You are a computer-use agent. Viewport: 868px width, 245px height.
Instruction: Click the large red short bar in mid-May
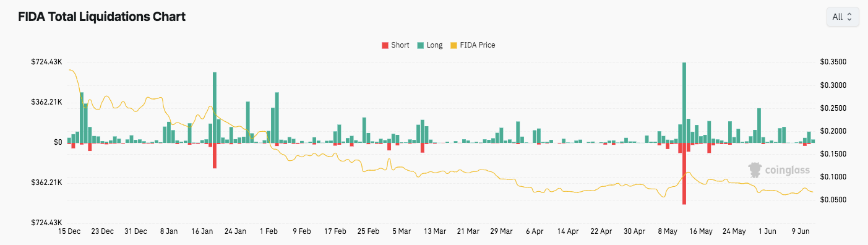tap(684, 174)
